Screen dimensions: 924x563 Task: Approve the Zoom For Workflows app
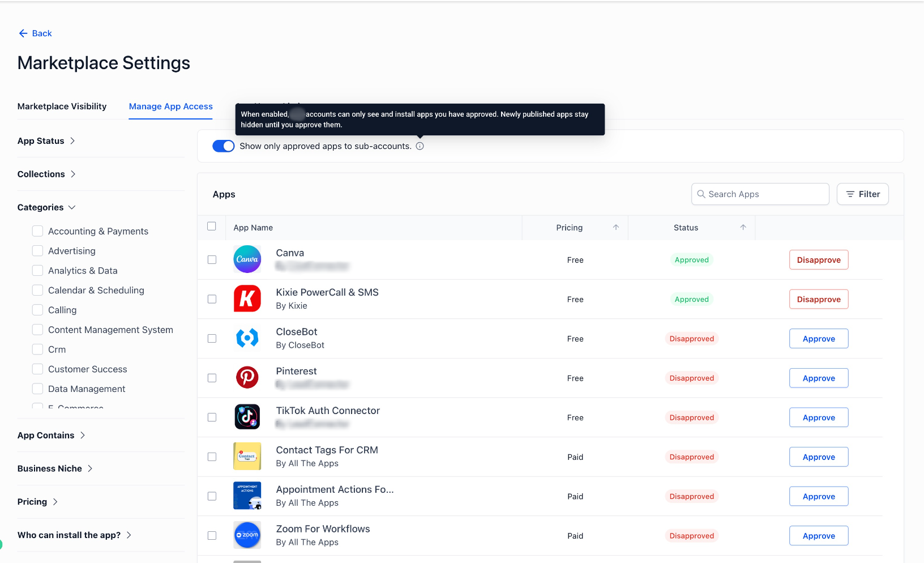point(819,535)
